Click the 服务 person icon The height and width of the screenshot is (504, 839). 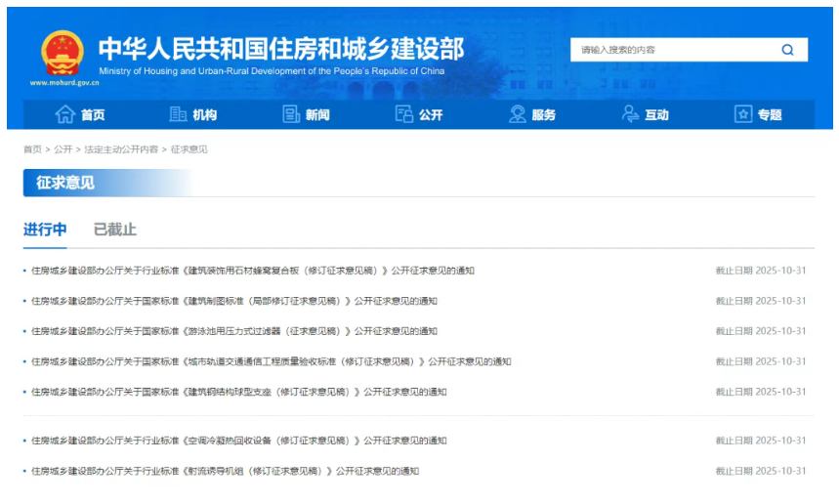click(518, 114)
